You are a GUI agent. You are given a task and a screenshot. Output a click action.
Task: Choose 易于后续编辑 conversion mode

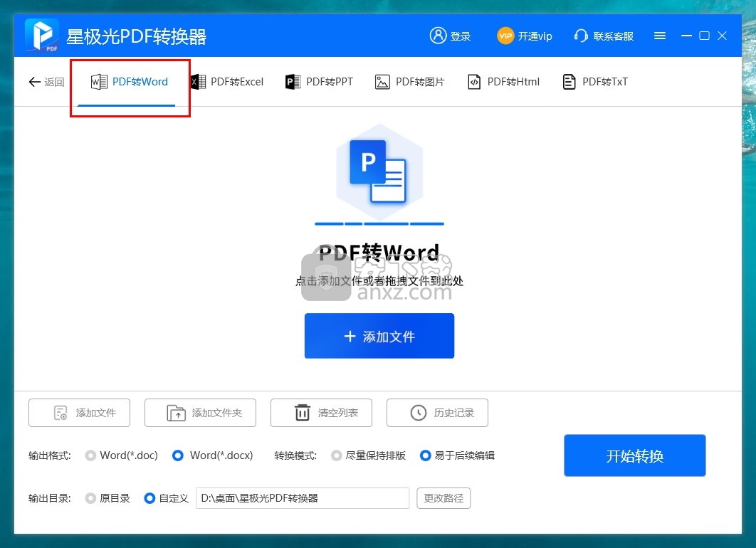tap(457, 455)
